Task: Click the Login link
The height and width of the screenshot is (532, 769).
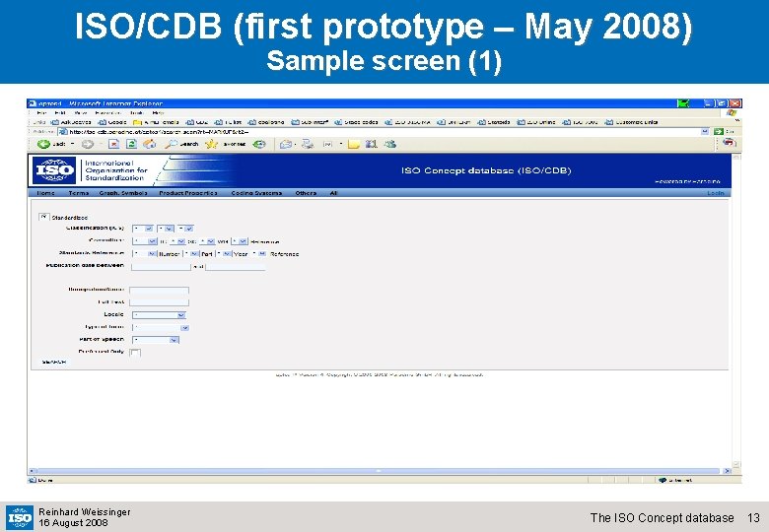Action: point(716,193)
